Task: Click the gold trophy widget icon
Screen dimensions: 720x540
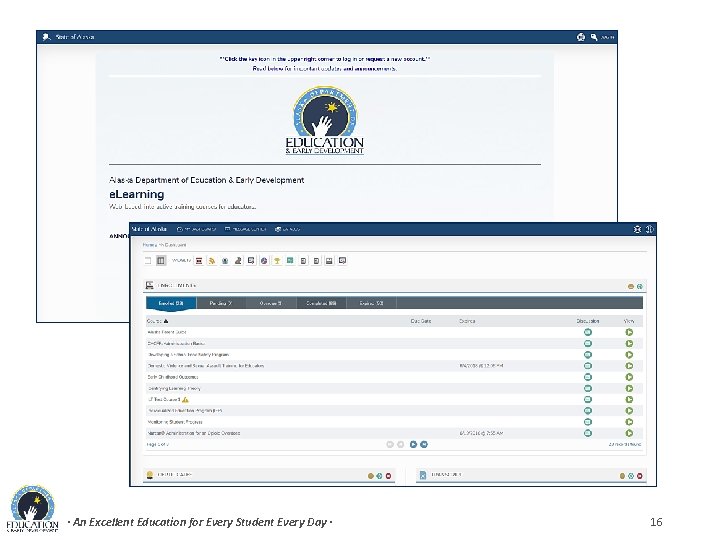Action: [277, 260]
